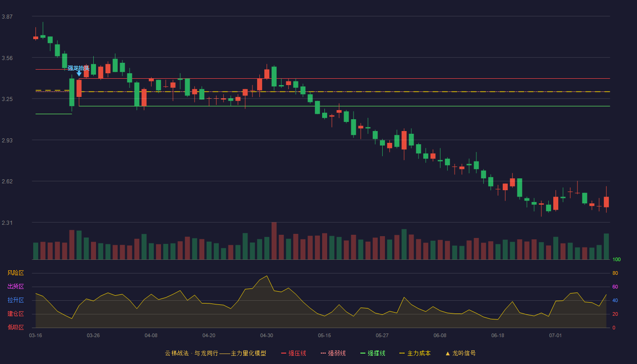Select the 低吸区 zone label

click(16, 327)
